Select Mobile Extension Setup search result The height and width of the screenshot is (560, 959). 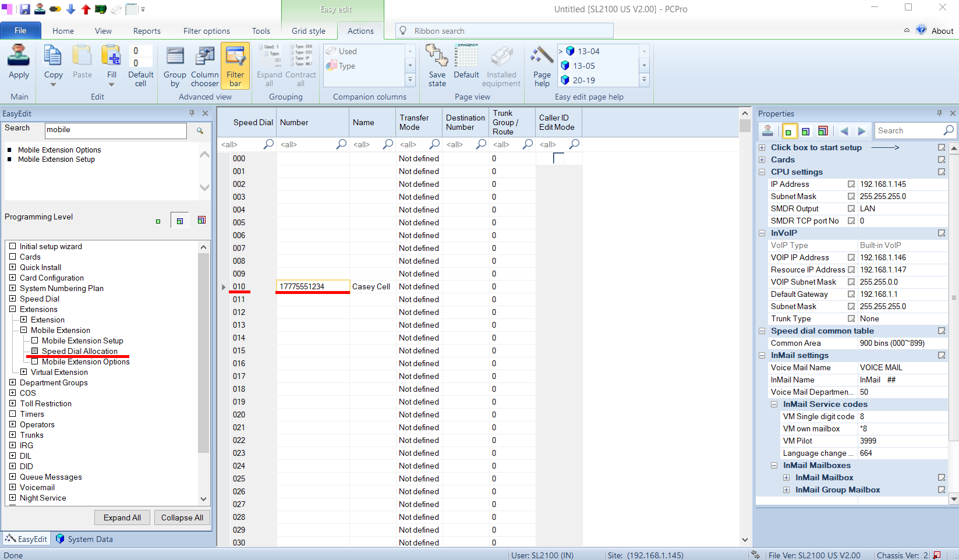[x=56, y=159]
